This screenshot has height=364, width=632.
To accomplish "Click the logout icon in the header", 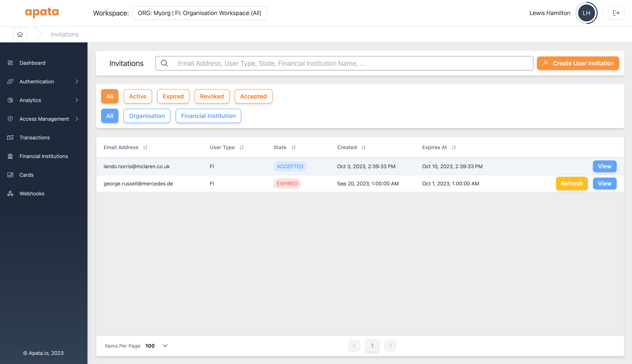I will pyautogui.click(x=616, y=13).
